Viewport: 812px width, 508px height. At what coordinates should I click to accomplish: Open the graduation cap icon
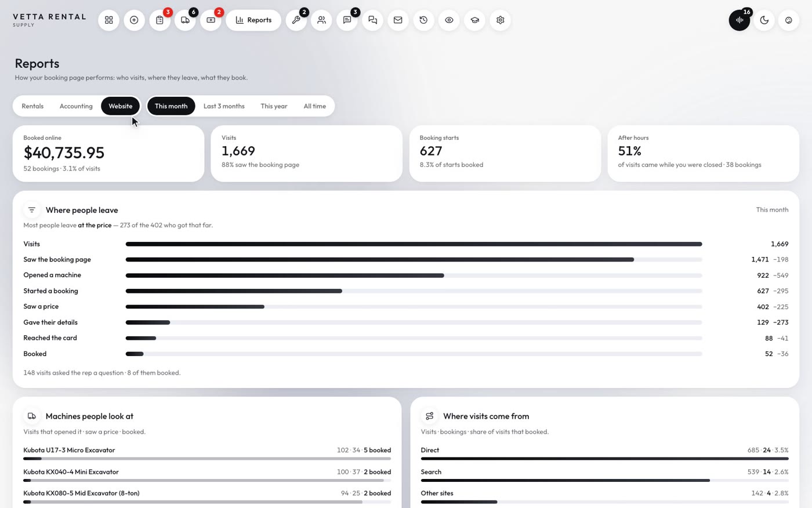[x=474, y=20]
